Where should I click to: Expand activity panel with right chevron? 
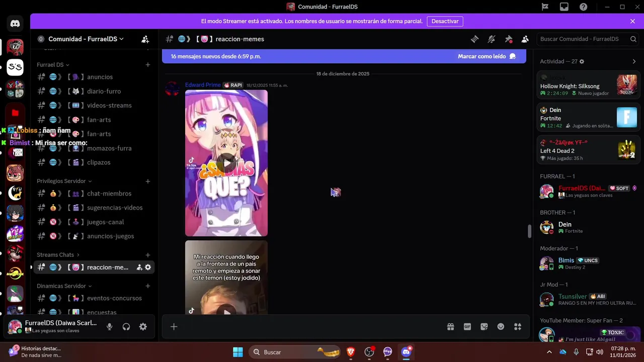[634, 61]
